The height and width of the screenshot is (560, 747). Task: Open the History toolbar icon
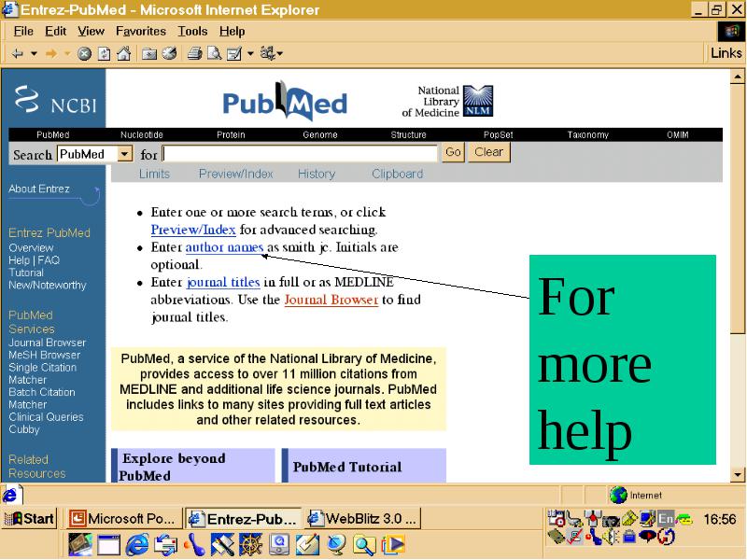pyautogui.click(x=169, y=53)
